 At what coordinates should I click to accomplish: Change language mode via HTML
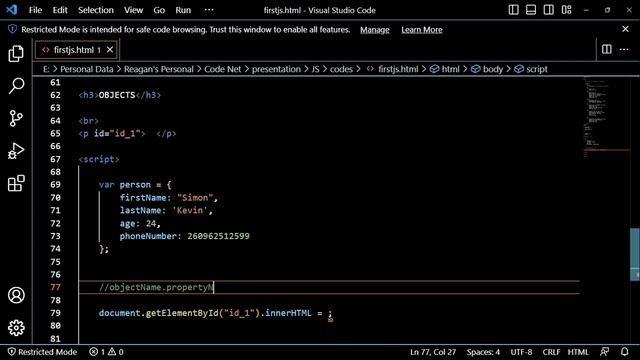click(578, 351)
